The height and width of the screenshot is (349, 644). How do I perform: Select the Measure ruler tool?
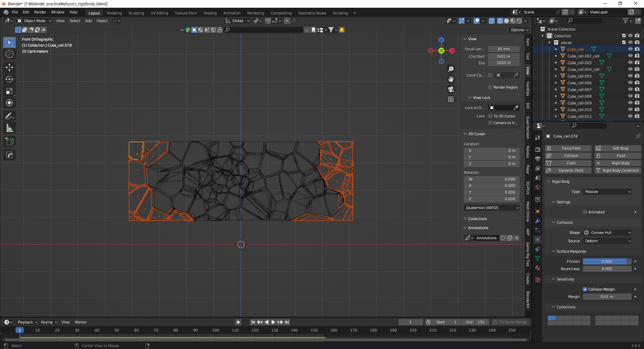coord(9,128)
